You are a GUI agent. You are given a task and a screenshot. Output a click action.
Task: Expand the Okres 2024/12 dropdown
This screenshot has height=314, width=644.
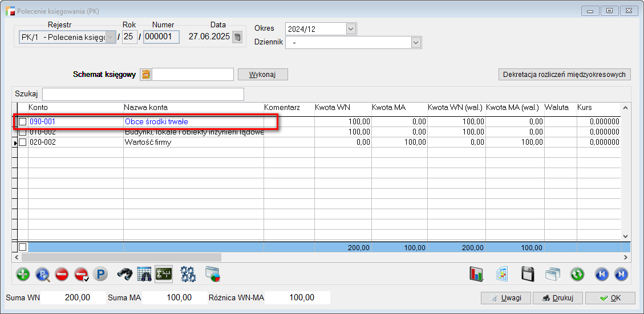click(351, 28)
